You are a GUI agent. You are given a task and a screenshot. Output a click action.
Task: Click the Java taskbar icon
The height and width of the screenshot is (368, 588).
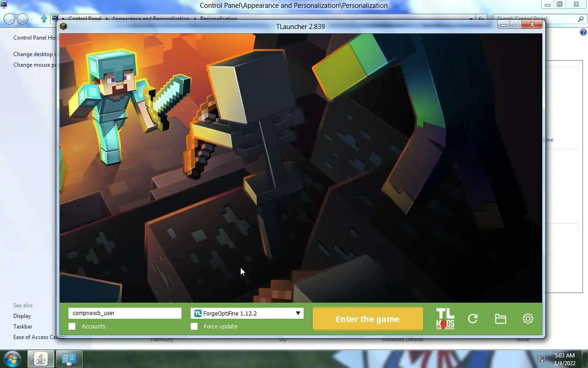click(41, 359)
